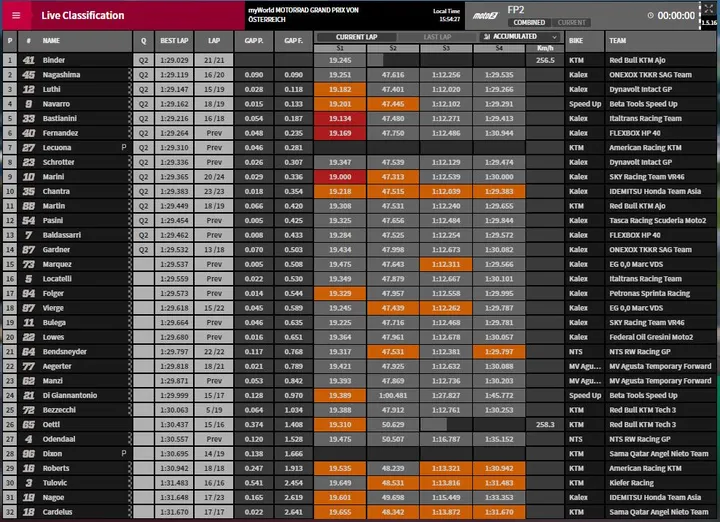
Task: Click team name Petronas Sprinta Racing
Action: [x=649, y=293]
